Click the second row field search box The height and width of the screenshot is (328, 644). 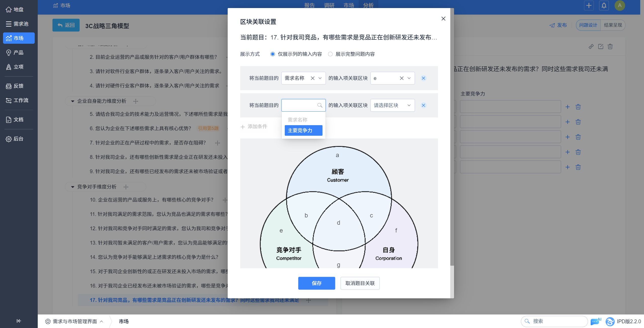[303, 105]
